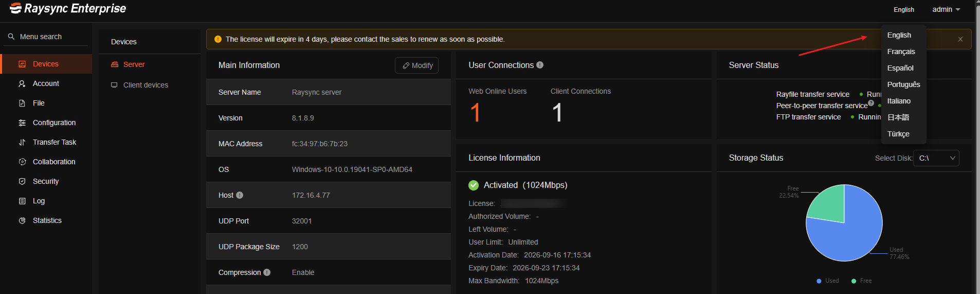Open Configuration in the sidebar
The height and width of the screenshot is (294, 980).
point(46,123)
